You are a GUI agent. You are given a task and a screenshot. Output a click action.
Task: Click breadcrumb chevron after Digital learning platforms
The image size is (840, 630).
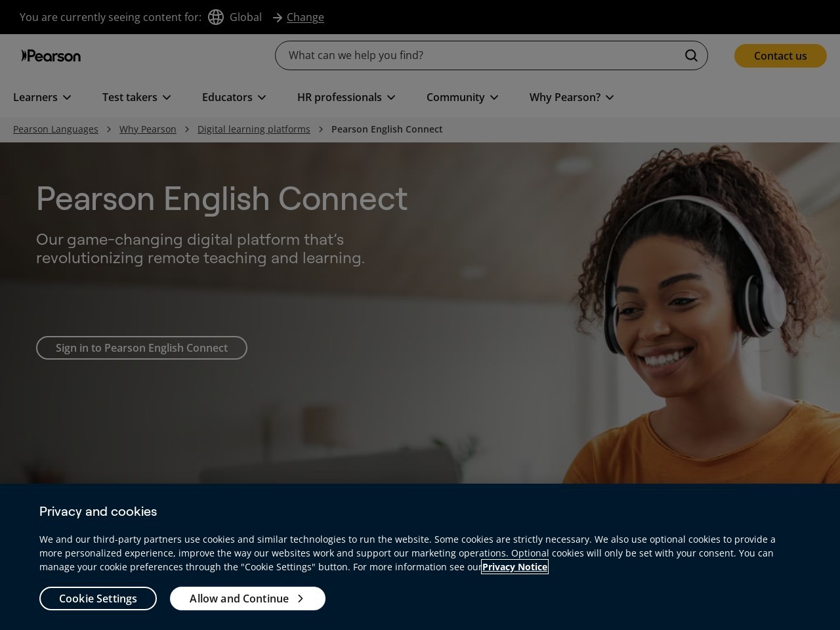[321, 129]
